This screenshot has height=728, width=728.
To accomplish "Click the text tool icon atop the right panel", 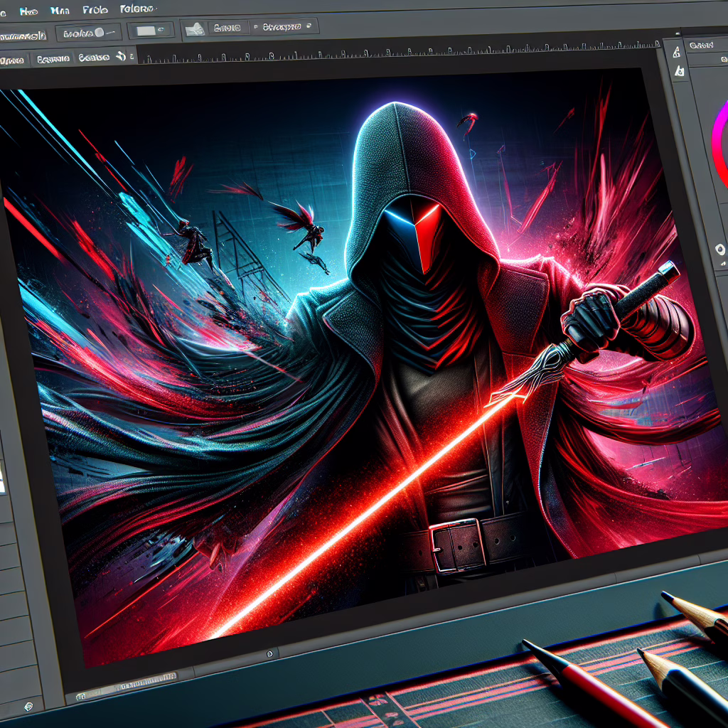I will click(677, 52).
